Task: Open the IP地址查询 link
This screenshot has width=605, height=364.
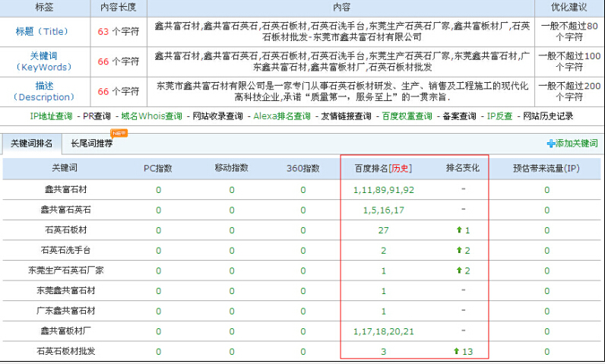Action: point(51,116)
